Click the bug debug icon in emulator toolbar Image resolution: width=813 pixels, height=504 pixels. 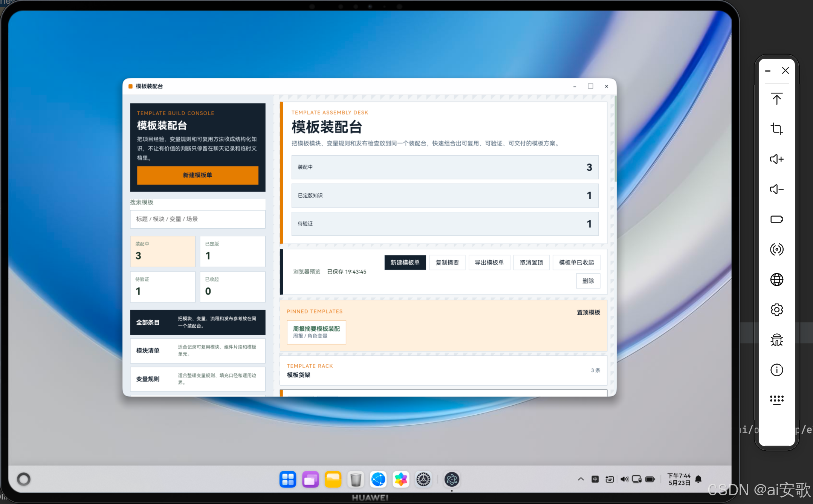pyautogui.click(x=776, y=340)
